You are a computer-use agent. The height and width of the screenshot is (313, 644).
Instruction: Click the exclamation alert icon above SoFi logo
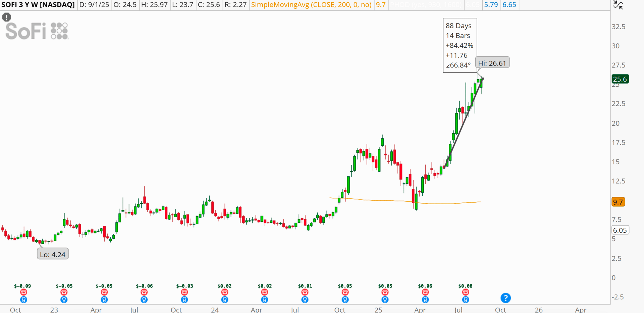7,17
